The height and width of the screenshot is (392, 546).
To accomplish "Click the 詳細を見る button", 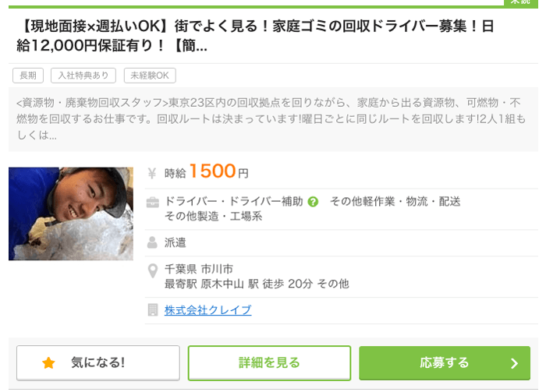I will click(269, 363).
